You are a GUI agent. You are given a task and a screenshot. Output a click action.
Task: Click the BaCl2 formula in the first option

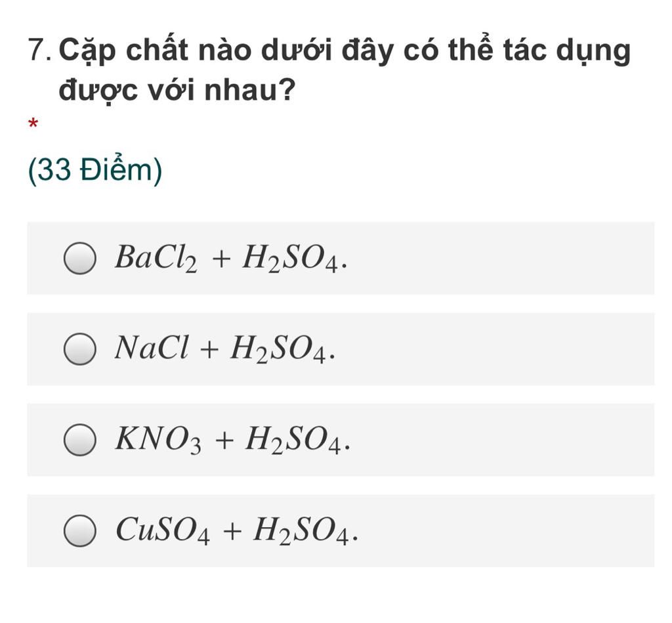point(156,258)
